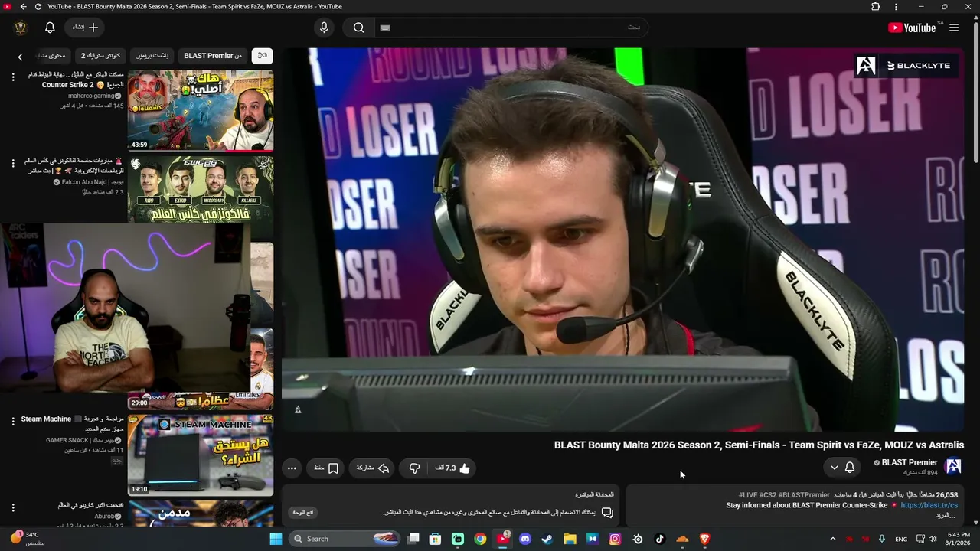Like the video (7.3 thousand likes)
Screen dimensions: 980x551
pyautogui.click(x=452, y=468)
